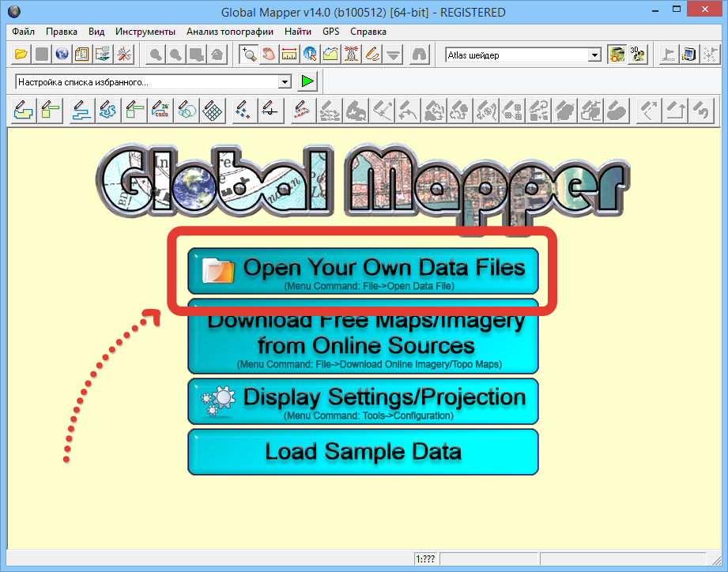This screenshot has height=572, width=728.
Task: Open the Файл menu
Action: (x=24, y=32)
